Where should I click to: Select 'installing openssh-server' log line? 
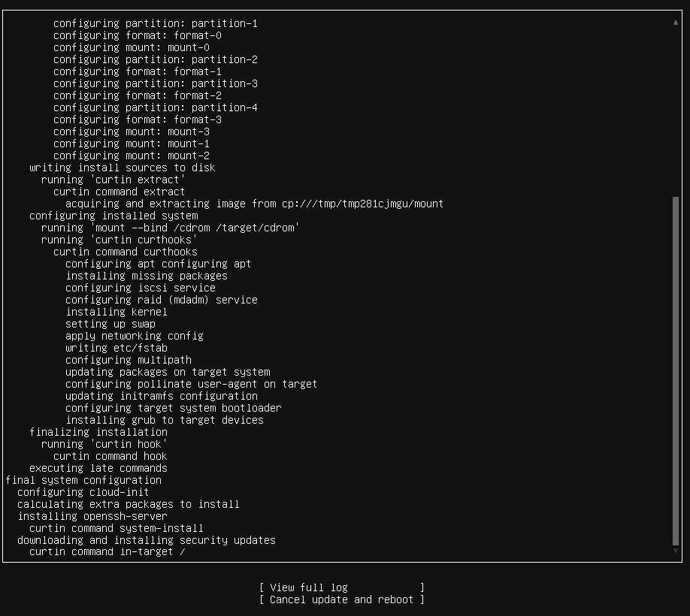pyautogui.click(x=92, y=516)
